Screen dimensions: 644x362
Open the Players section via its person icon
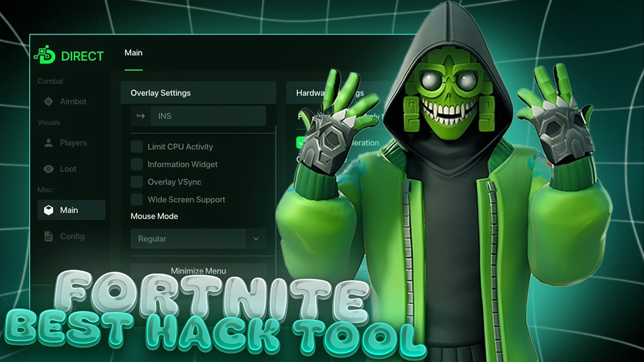click(48, 143)
